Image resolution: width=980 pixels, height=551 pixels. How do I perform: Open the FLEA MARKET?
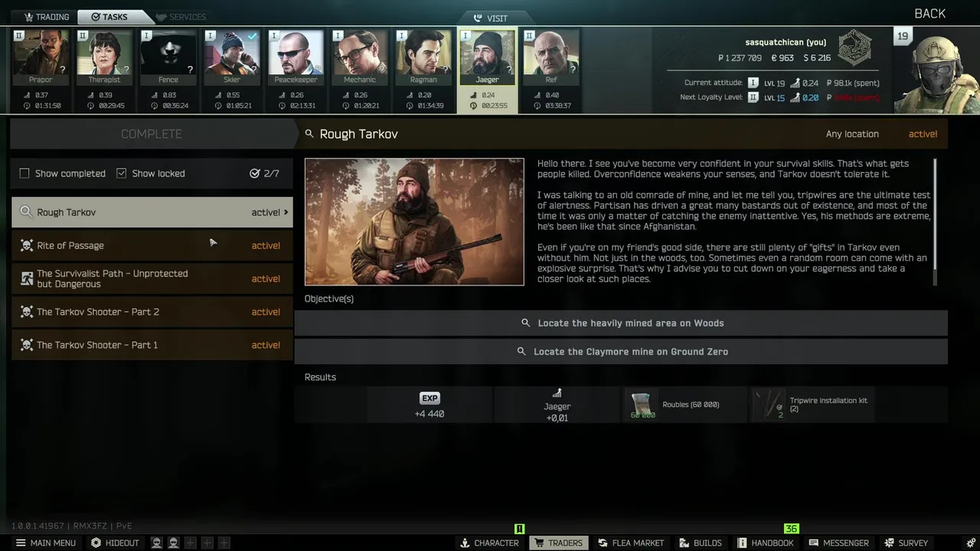click(x=631, y=543)
